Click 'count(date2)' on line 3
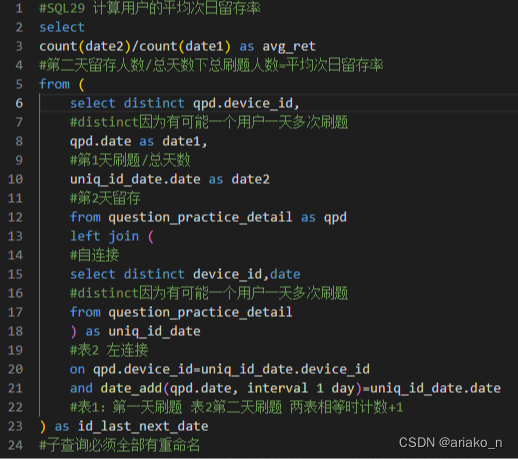Image resolution: width=518 pixels, height=459 pixels. [85, 46]
